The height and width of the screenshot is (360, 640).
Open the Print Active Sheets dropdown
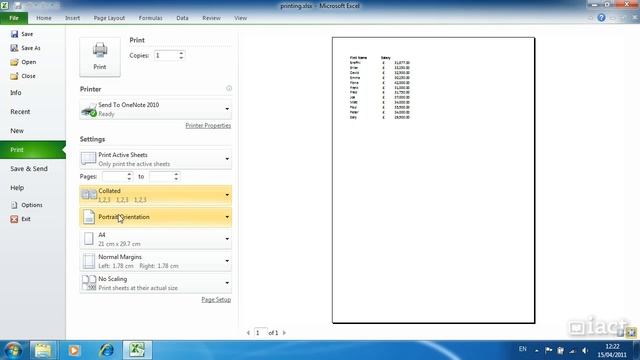point(156,159)
